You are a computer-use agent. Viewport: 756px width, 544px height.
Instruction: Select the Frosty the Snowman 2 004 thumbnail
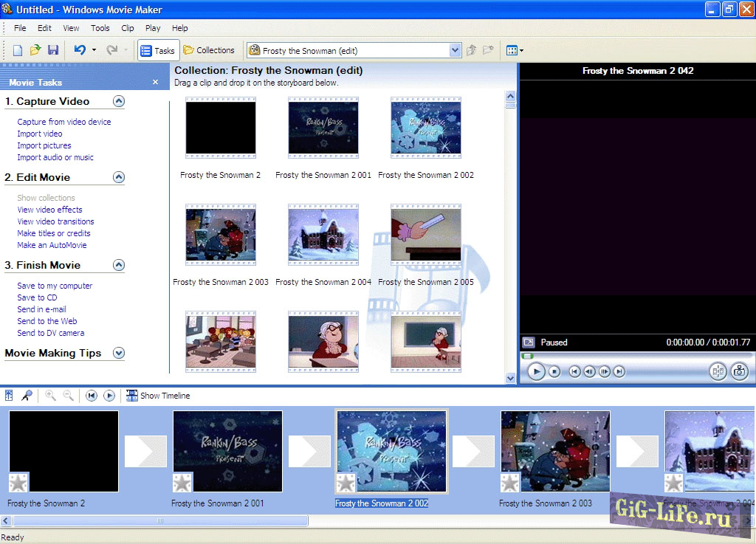pyautogui.click(x=323, y=234)
